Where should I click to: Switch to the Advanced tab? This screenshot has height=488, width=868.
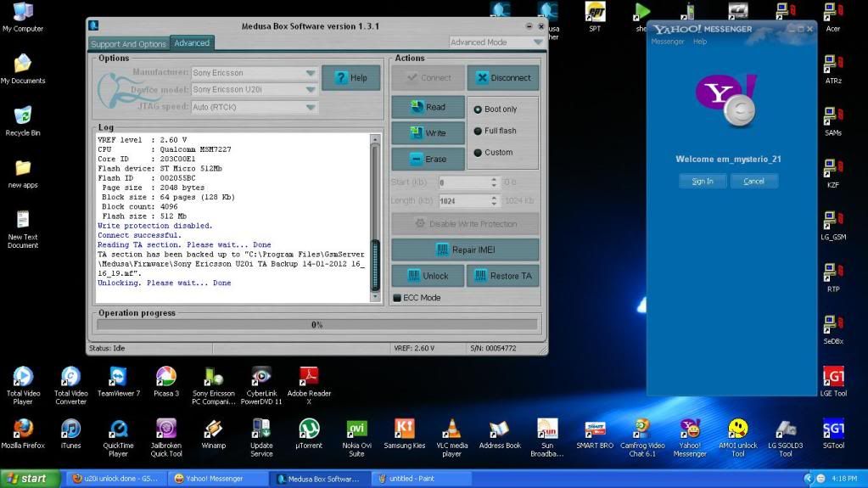[192, 42]
